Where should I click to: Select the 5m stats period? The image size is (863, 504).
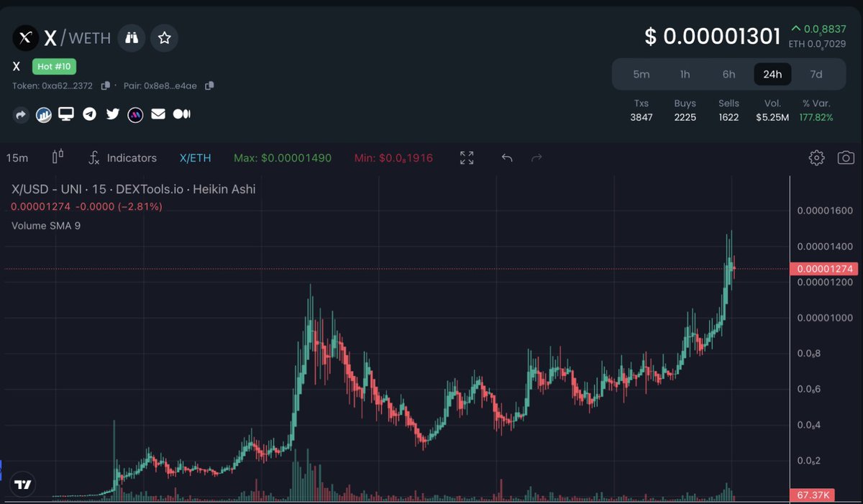(641, 74)
